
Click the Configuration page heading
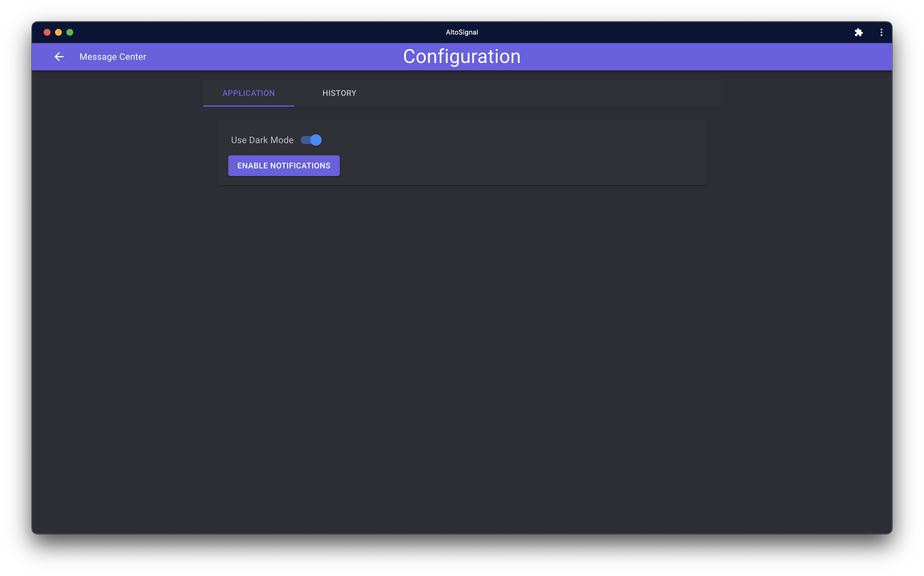click(462, 57)
